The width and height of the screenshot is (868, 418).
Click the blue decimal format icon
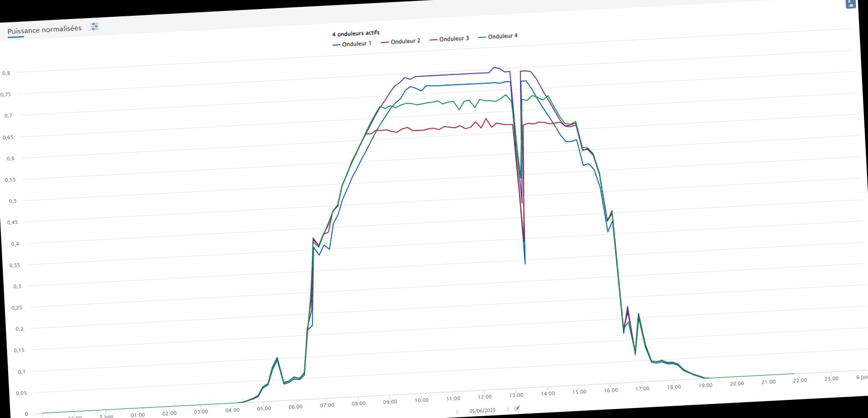click(850, 4)
